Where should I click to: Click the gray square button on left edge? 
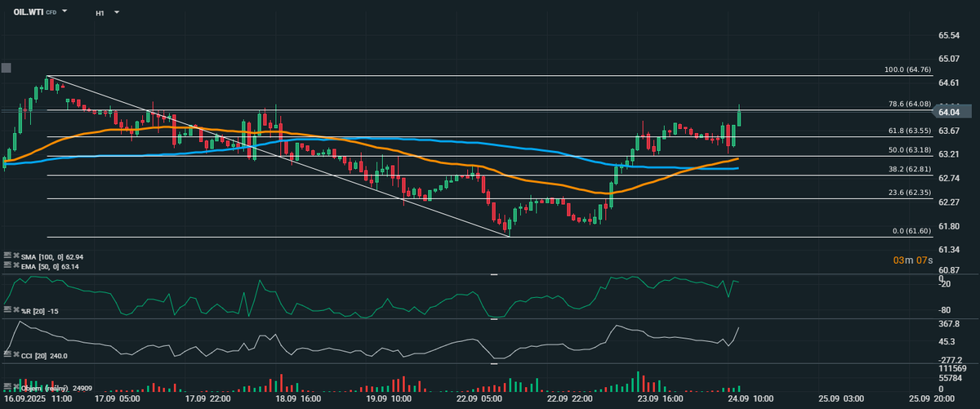(7, 68)
